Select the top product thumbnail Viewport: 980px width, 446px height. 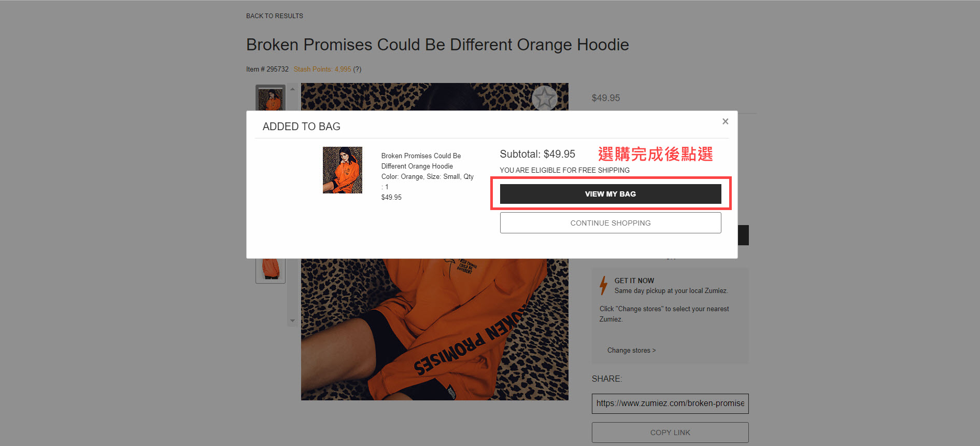[x=271, y=98]
